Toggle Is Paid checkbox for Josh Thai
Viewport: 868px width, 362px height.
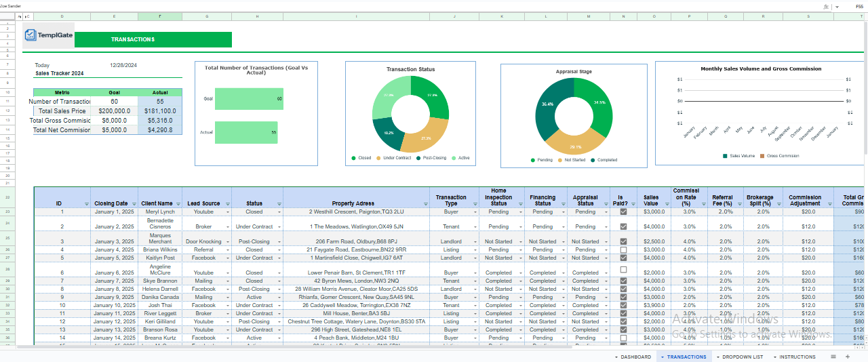623,305
